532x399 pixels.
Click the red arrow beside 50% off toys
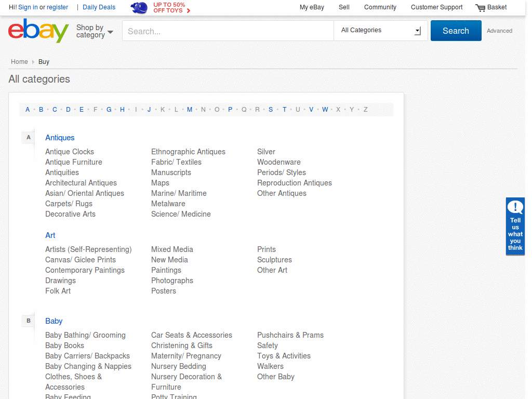(189, 10)
